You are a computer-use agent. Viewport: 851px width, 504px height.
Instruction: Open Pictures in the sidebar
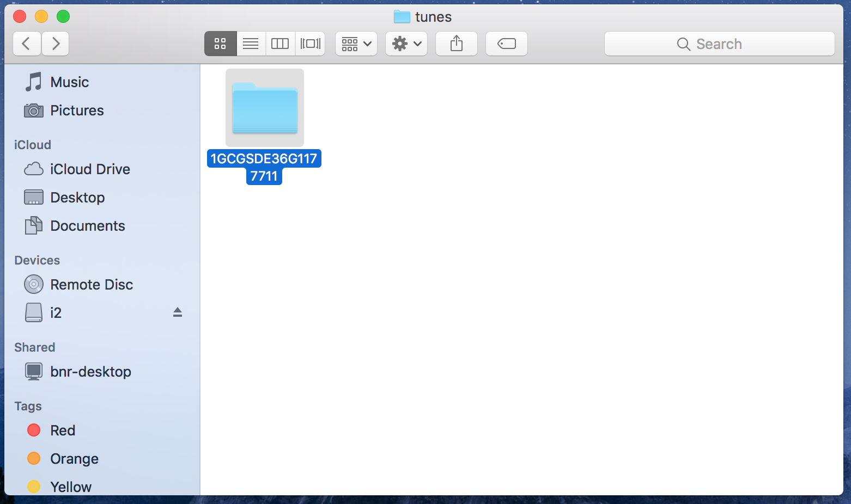[102, 110]
